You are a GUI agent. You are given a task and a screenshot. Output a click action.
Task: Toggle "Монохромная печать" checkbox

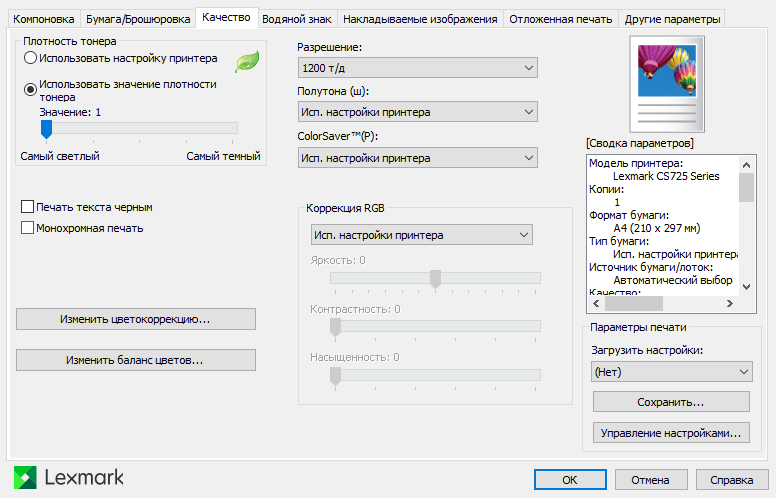click(28, 228)
